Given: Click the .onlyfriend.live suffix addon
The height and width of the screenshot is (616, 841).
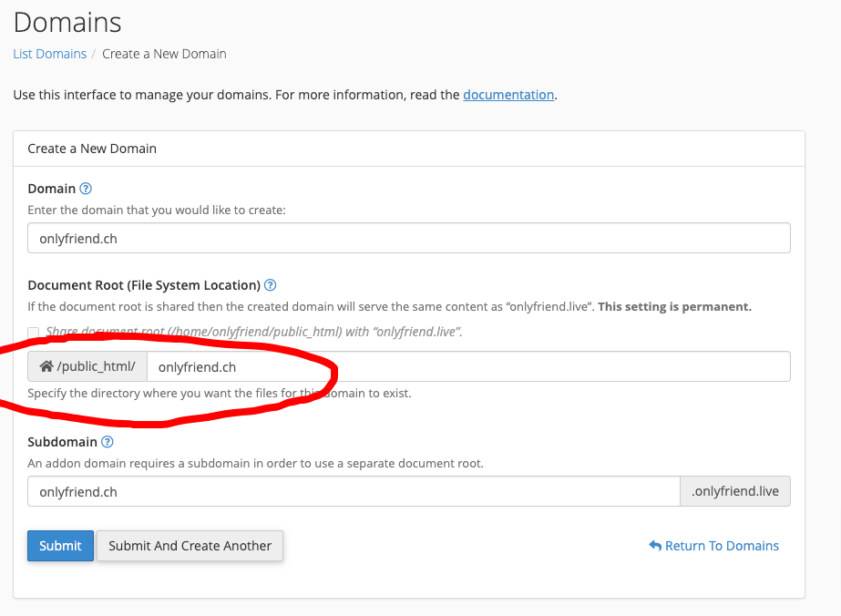Looking at the screenshot, I should click(x=734, y=491).
